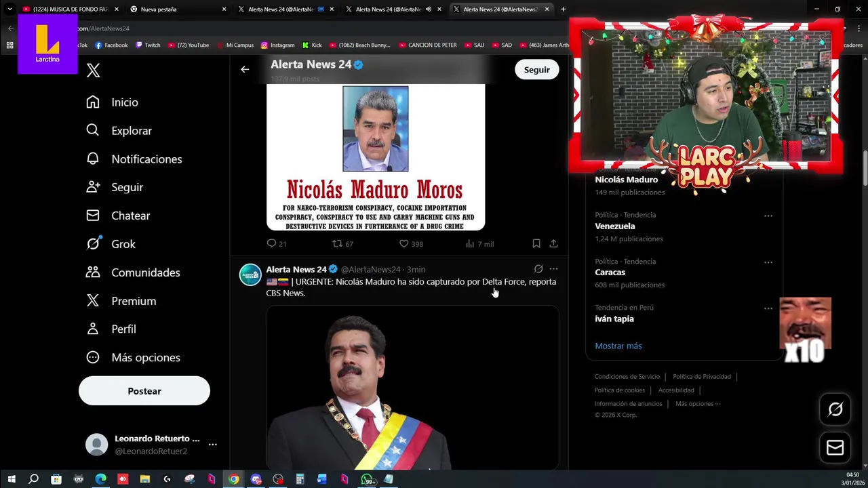
Task: Open Accesibilidad footer link
Action: click(676, 390)
